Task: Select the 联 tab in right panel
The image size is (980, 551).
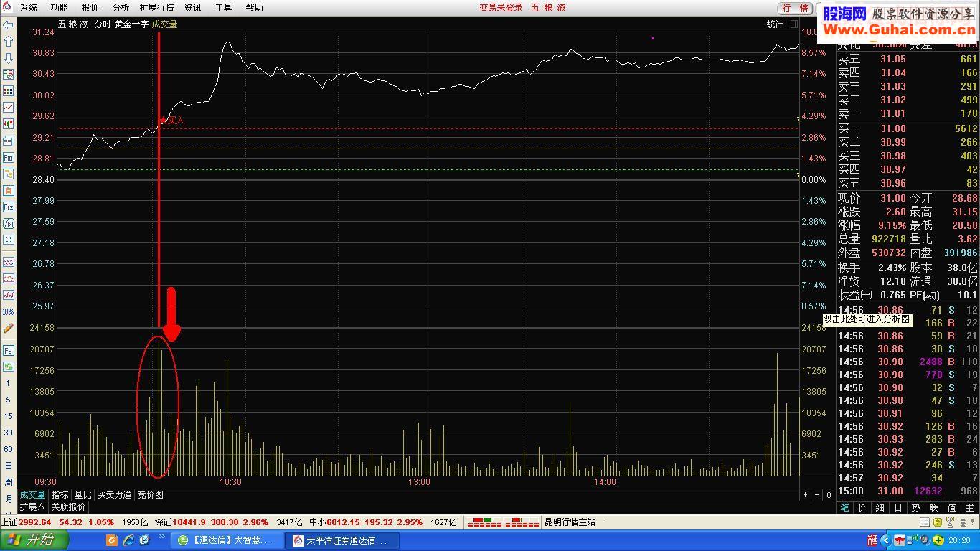Action: tap(934, 507)
